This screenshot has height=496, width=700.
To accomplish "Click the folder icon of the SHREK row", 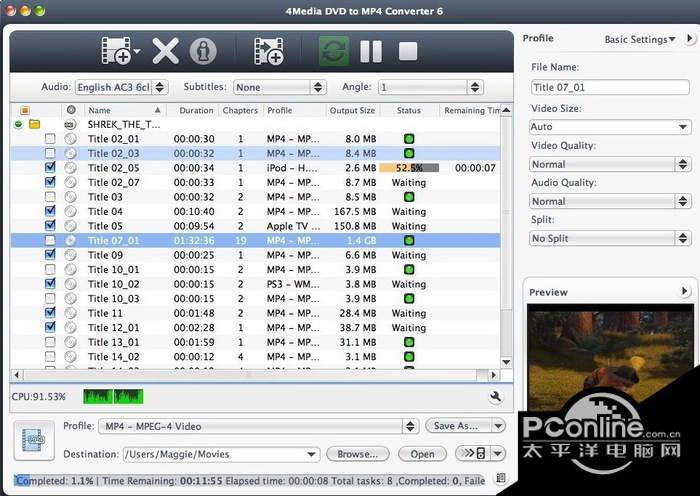I will [34, 124].
